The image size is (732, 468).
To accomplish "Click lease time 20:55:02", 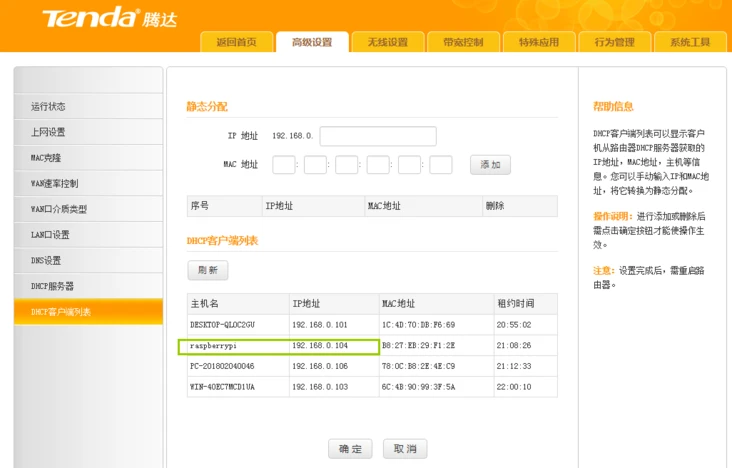I will point(514,325).
